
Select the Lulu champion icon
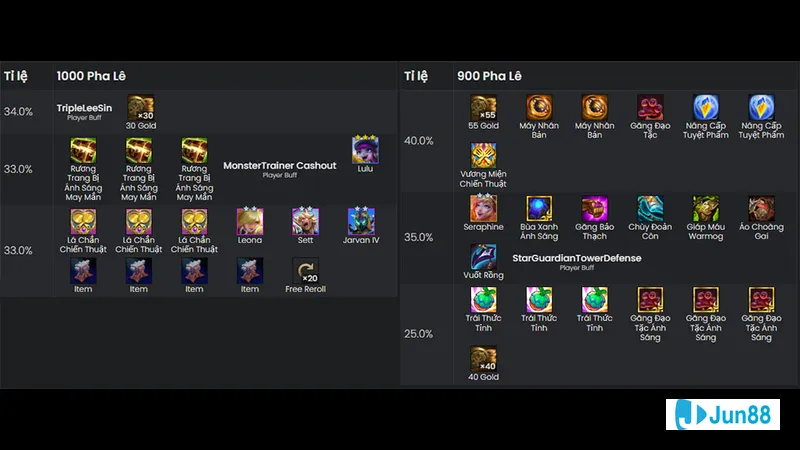(365, 150)
